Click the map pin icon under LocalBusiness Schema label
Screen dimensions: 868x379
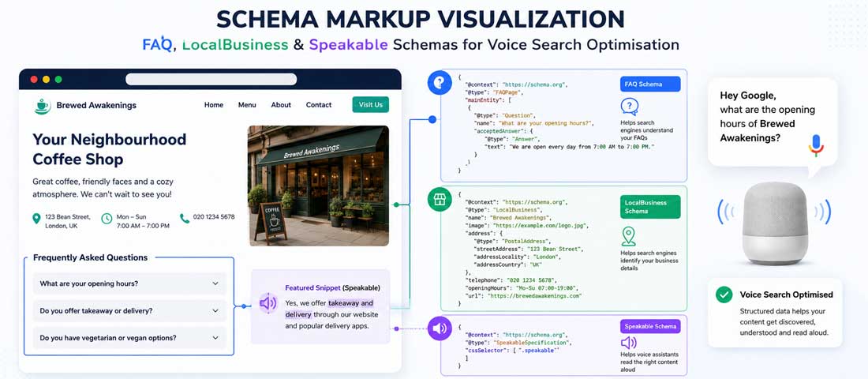point(628,236)
